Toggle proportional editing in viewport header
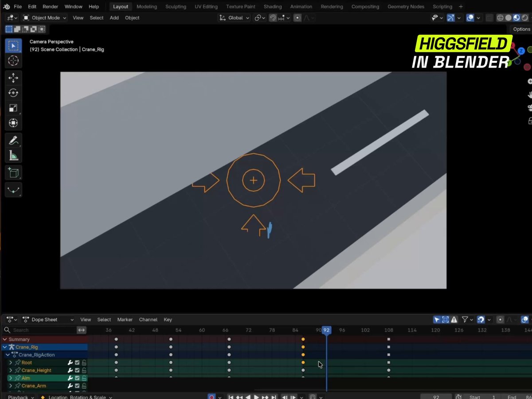This screenshot has height=399, width=532. point(297,18)
